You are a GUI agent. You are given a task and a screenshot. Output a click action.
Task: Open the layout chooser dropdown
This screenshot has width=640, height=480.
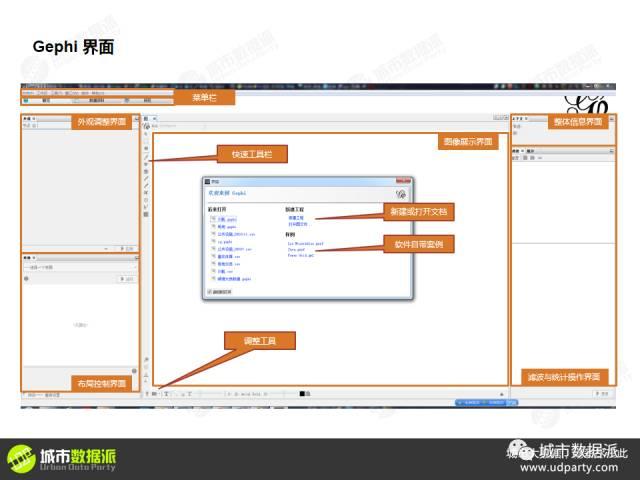click(x=80, y=267)
